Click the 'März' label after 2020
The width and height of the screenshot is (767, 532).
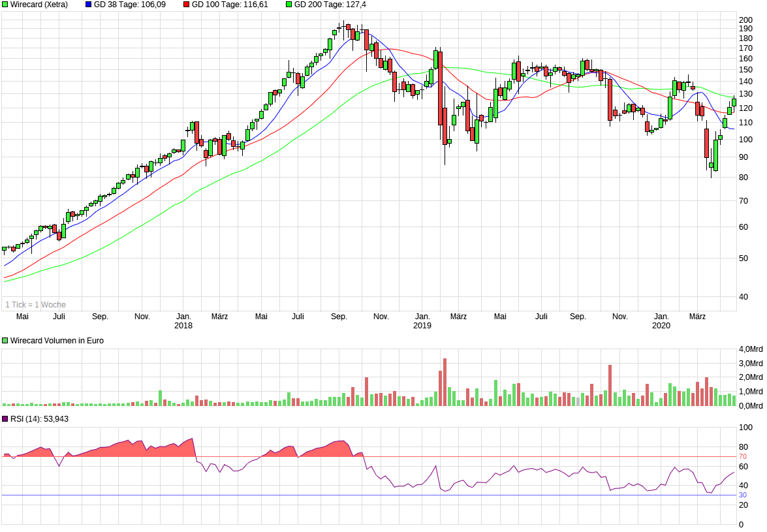[x=698, y=317]
